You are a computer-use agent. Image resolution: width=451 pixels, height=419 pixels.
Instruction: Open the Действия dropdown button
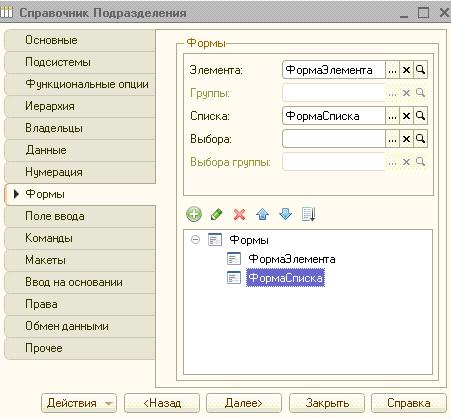click(79, 403)
